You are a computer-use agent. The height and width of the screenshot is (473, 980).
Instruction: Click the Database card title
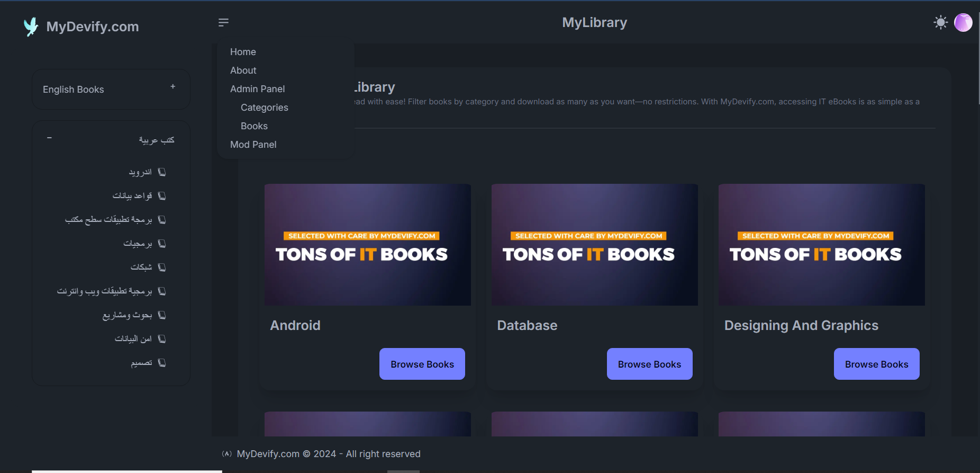coord(527,325)
